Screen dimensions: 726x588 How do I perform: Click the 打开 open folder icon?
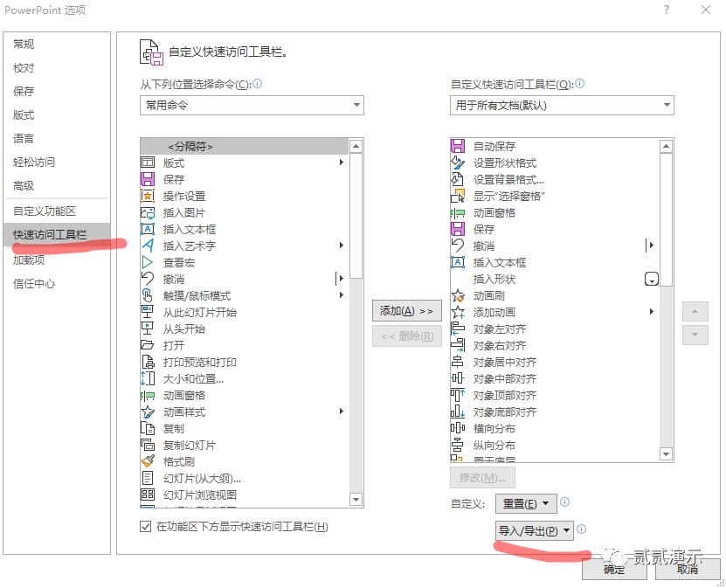148,345
